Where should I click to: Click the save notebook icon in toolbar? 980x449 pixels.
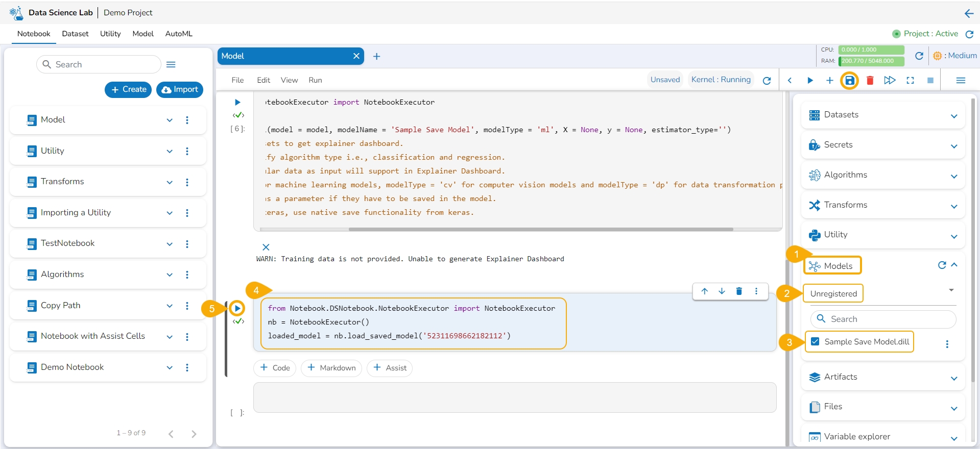point(849,81)
